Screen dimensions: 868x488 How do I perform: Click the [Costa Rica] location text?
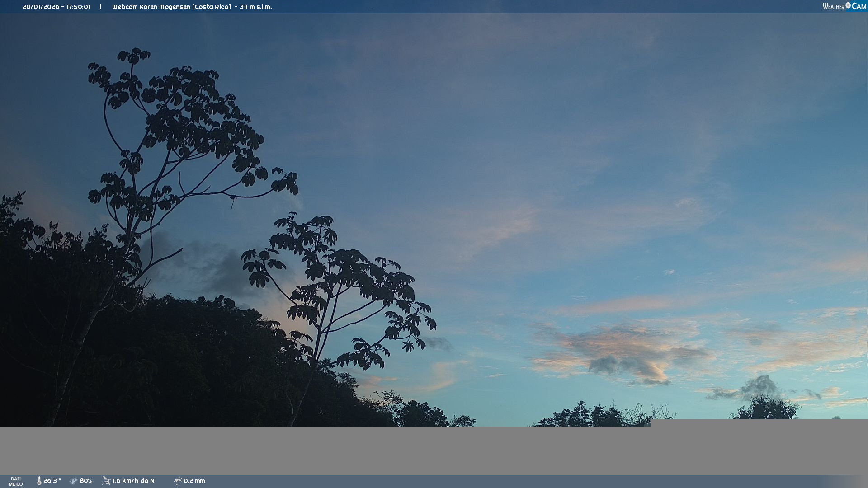[x=212, y=7]
